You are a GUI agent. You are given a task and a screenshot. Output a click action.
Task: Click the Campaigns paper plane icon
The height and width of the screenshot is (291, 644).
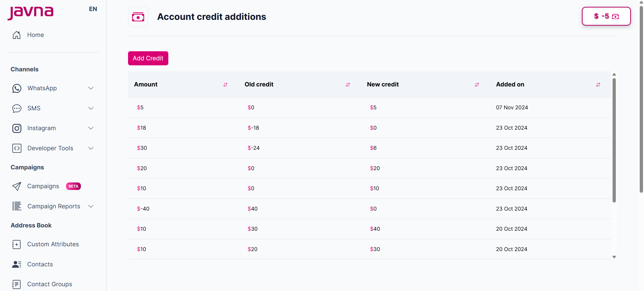17,186
